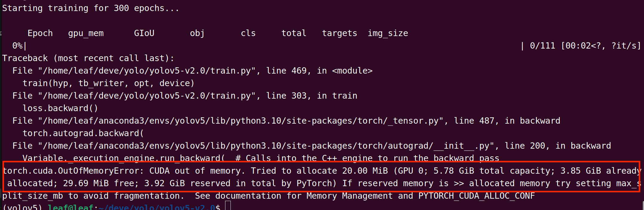
Task: Click the 0/111 progress counter
Action: (542, 46)
